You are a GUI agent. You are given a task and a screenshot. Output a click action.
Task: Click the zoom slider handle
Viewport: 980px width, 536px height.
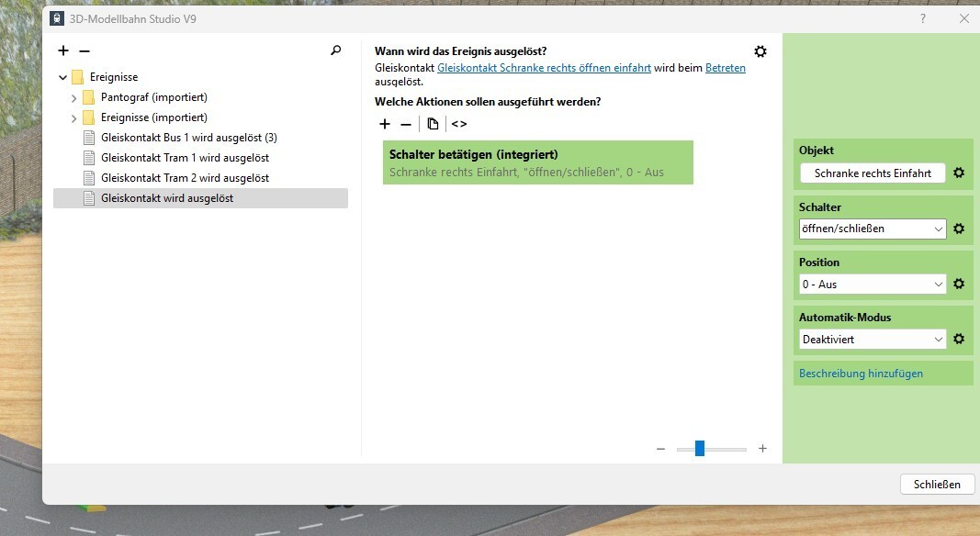point(699,448)
